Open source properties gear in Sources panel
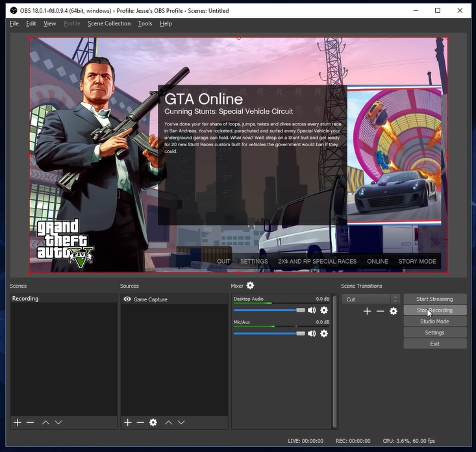 pos(153,422)
